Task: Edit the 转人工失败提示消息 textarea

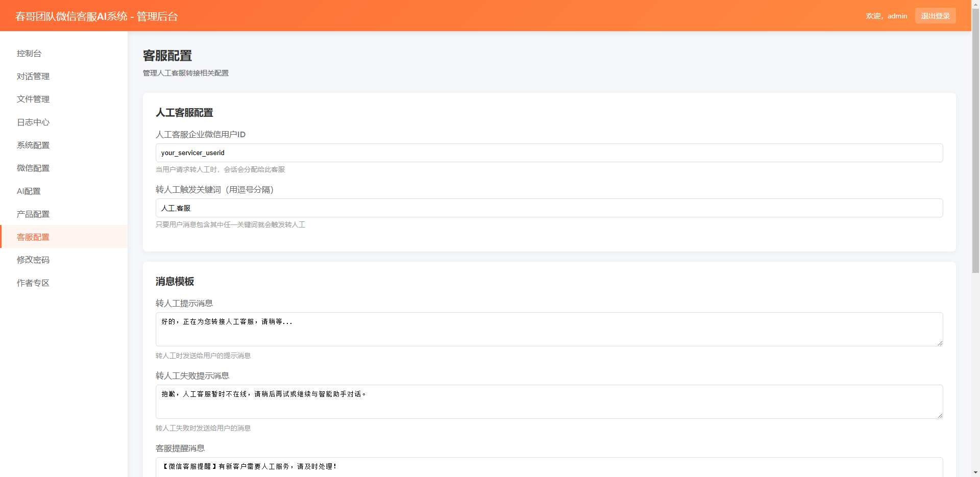Action: click(549, 401)
